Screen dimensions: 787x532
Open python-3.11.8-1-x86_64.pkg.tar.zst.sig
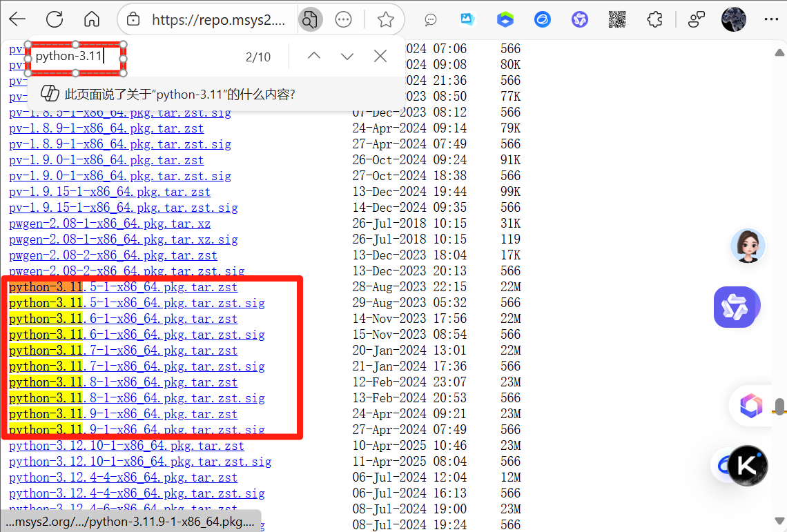click(137, 399)
